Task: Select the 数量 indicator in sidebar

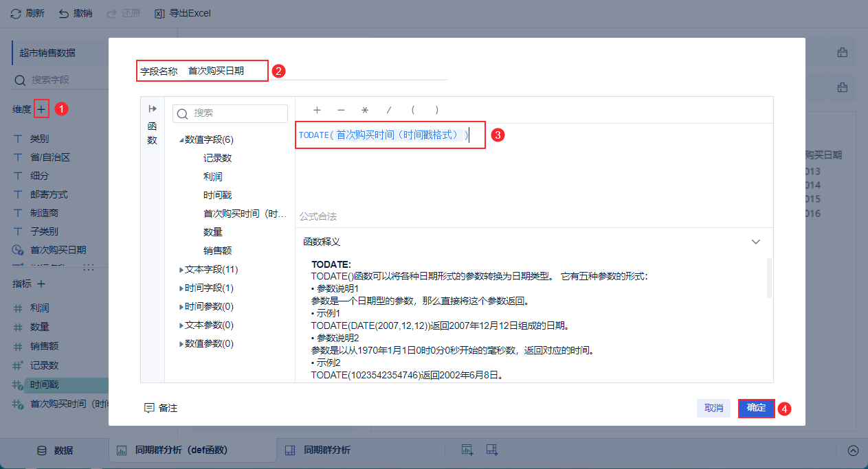Action: coord(39,327)
